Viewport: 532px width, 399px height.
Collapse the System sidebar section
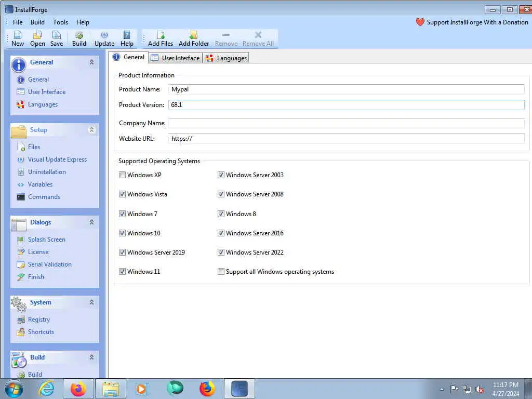91,302
